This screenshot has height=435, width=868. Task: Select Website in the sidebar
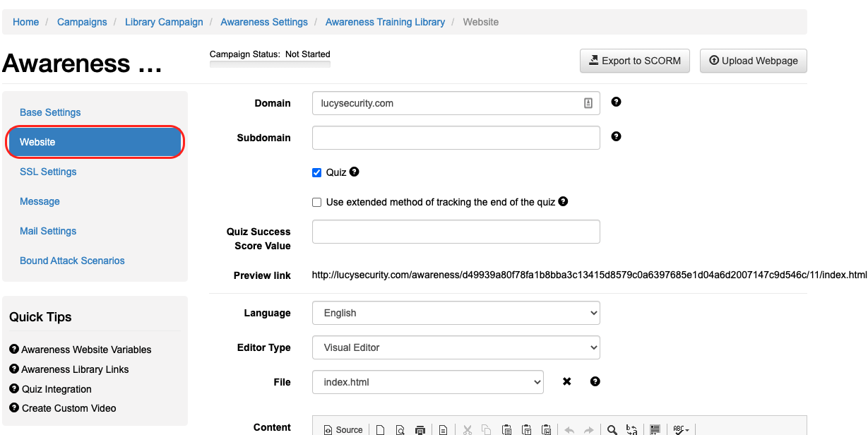click(x=95, y=142)
